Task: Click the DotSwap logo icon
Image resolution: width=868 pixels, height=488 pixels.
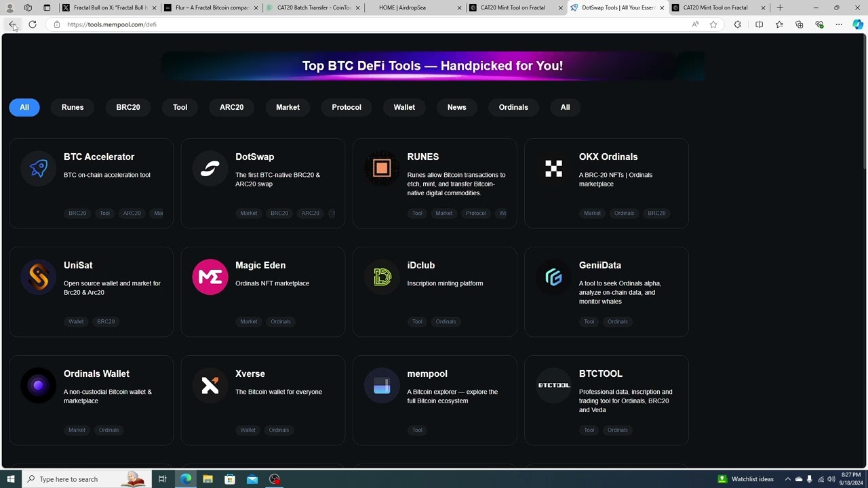Action: (210, 169)
